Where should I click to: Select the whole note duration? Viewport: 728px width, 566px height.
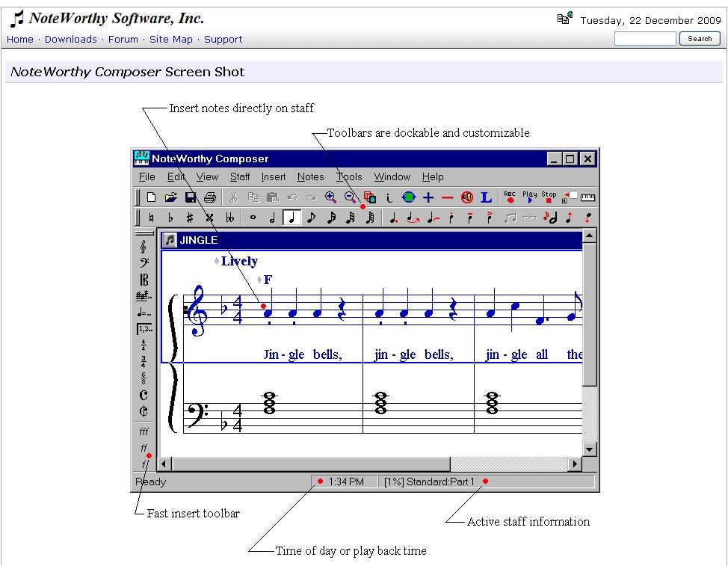(253, 218)
